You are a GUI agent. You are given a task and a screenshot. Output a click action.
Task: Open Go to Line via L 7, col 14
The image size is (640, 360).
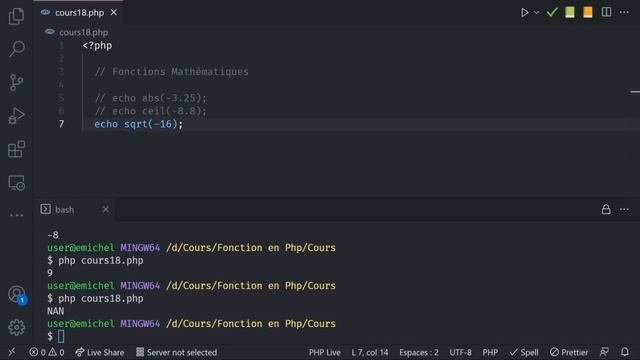370,352
